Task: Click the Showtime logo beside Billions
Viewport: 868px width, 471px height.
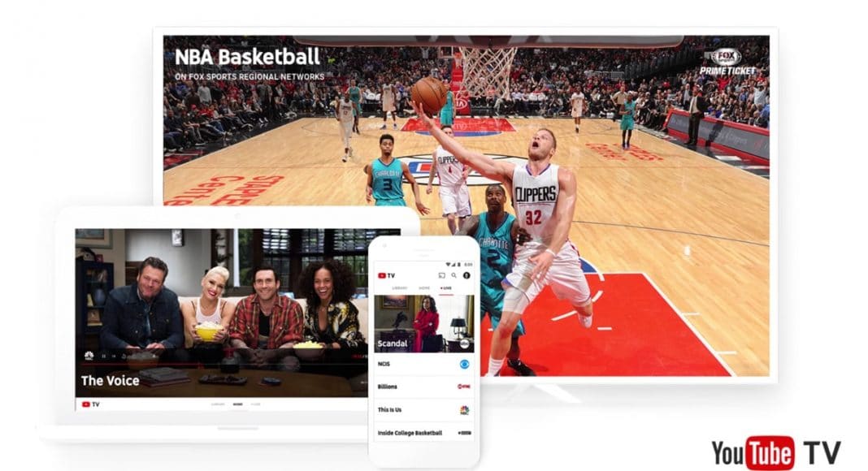Action: click(x=464, y=387)
